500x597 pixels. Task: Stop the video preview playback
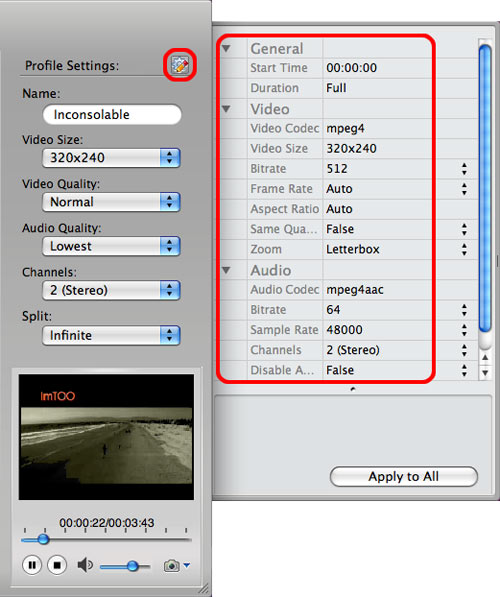pos(57,565)
